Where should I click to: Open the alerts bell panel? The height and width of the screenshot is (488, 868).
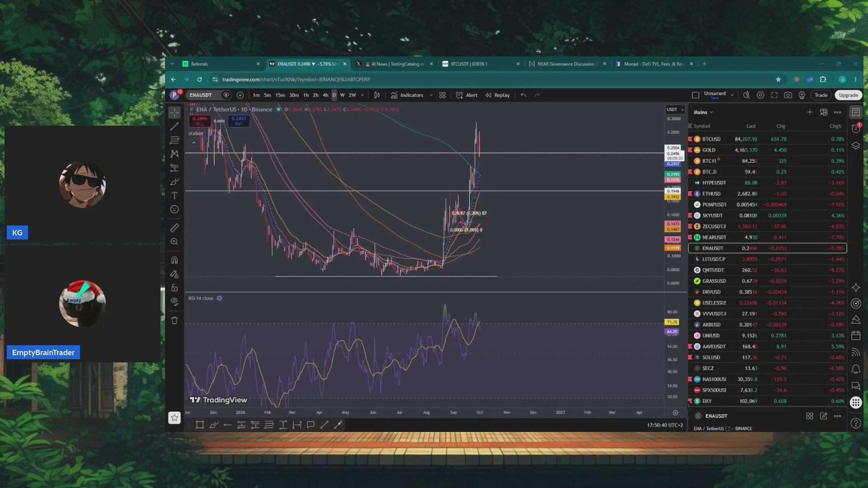[856, 369]
